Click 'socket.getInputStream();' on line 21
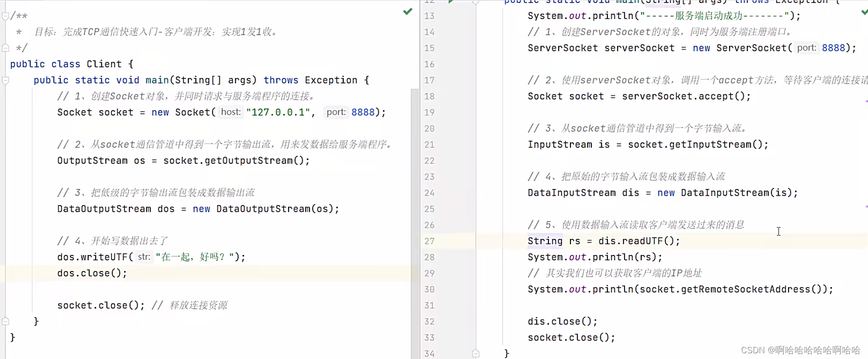This screenshot has width=868, height=359. tap(698, 144)
